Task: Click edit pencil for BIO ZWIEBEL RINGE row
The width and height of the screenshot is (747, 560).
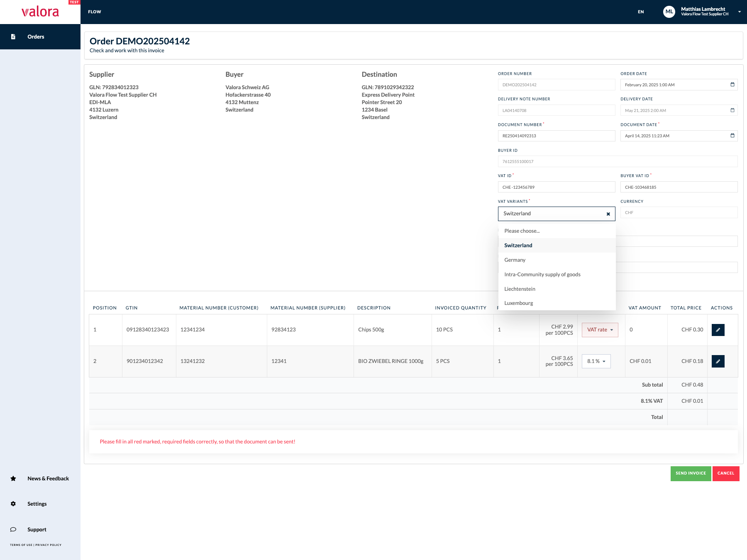Action: click(718, 361)
